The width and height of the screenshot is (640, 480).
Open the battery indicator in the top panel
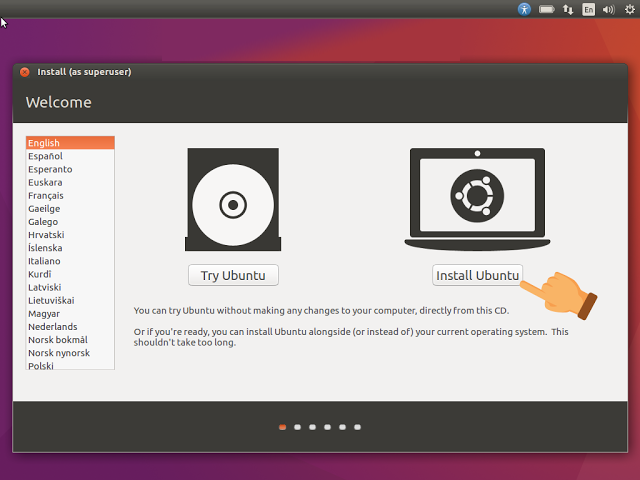546,9
